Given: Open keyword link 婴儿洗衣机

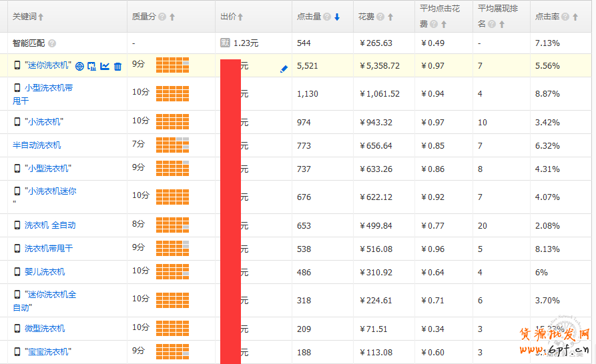Looking at the screenshot, I should click(x=45, y=271).
